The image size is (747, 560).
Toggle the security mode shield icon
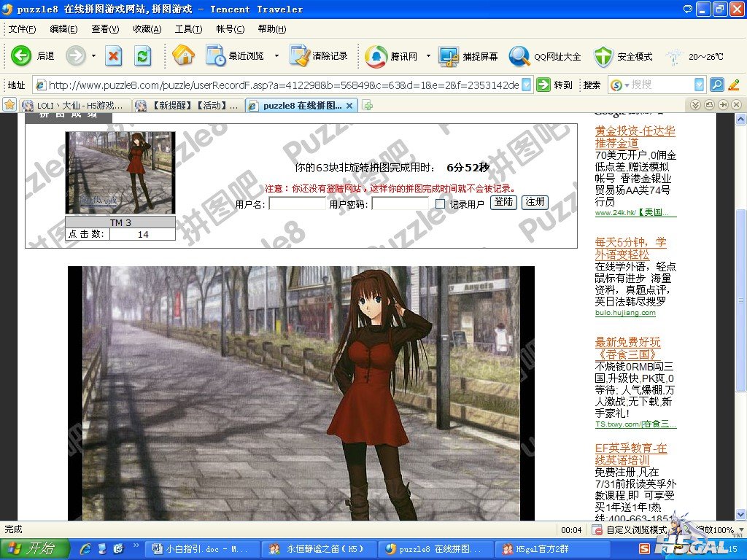click(x=603, y=55)
